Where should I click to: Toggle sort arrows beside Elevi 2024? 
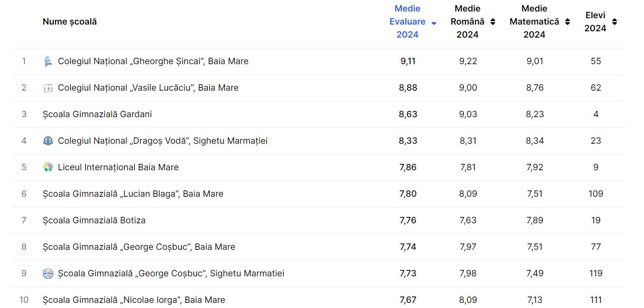coord(614,22)
